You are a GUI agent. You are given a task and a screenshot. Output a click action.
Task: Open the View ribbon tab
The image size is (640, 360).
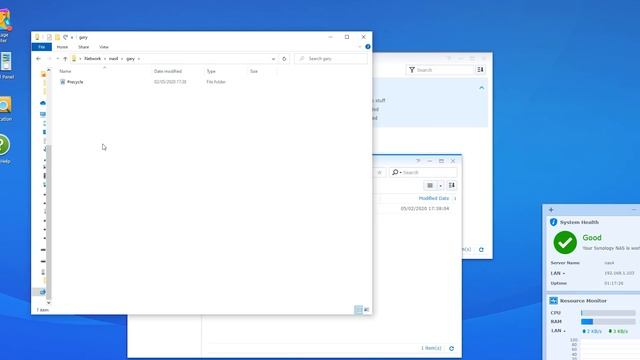tap(104, 47)
